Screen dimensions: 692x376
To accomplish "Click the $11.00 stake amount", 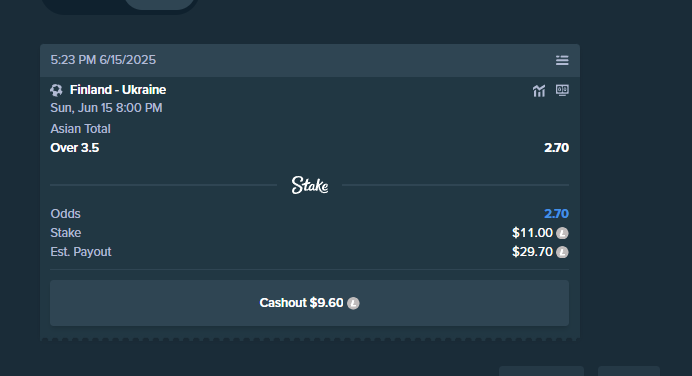I will pyautogui.click(x=532, y=233).
